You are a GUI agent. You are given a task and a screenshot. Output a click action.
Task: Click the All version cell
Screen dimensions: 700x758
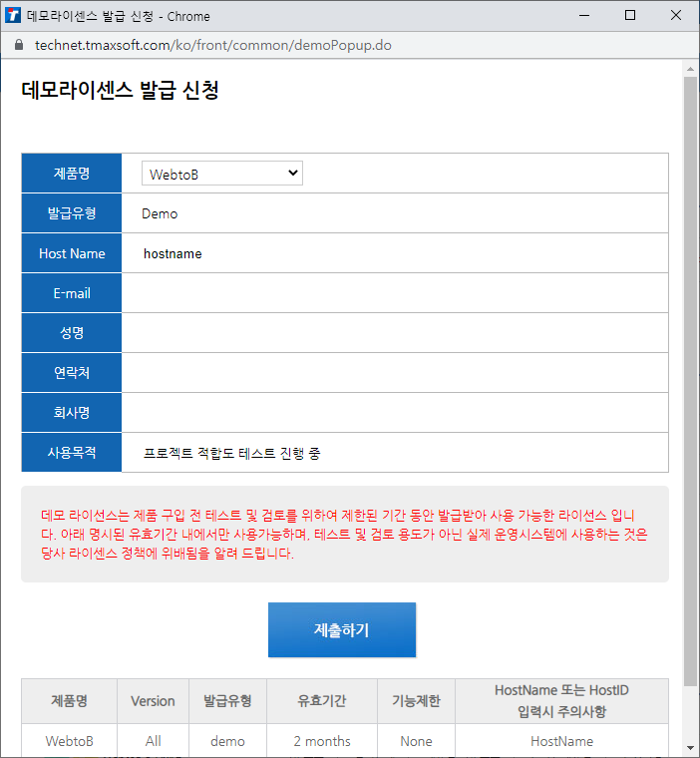pos(153,741)
